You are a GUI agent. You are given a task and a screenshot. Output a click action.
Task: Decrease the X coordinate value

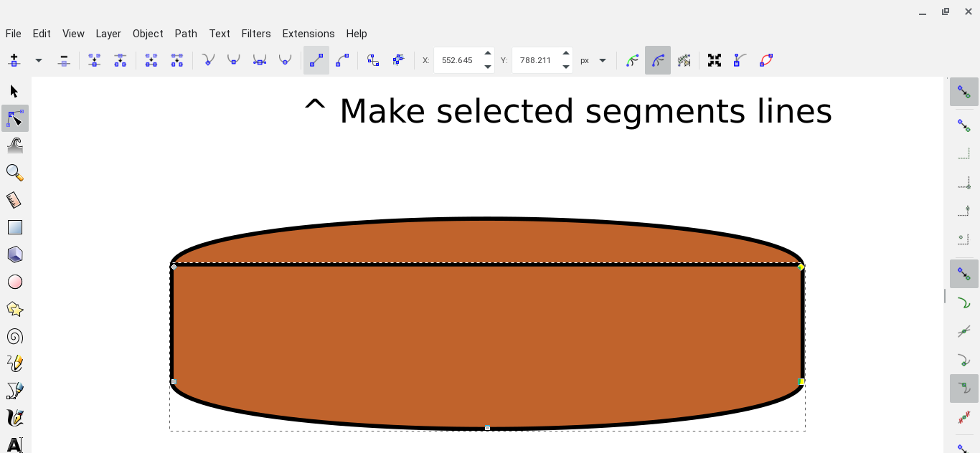click(488, 67)
